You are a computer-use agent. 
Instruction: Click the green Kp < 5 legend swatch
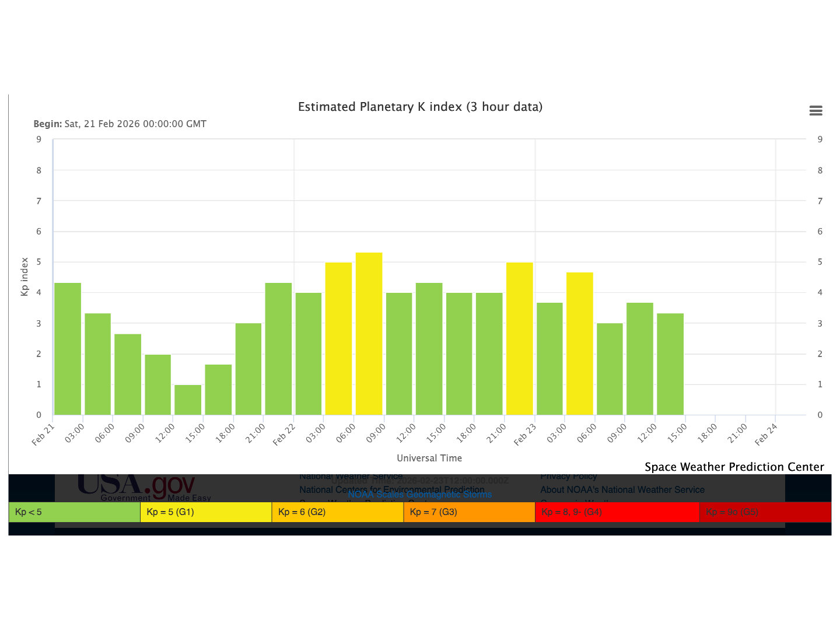point(75,512)
